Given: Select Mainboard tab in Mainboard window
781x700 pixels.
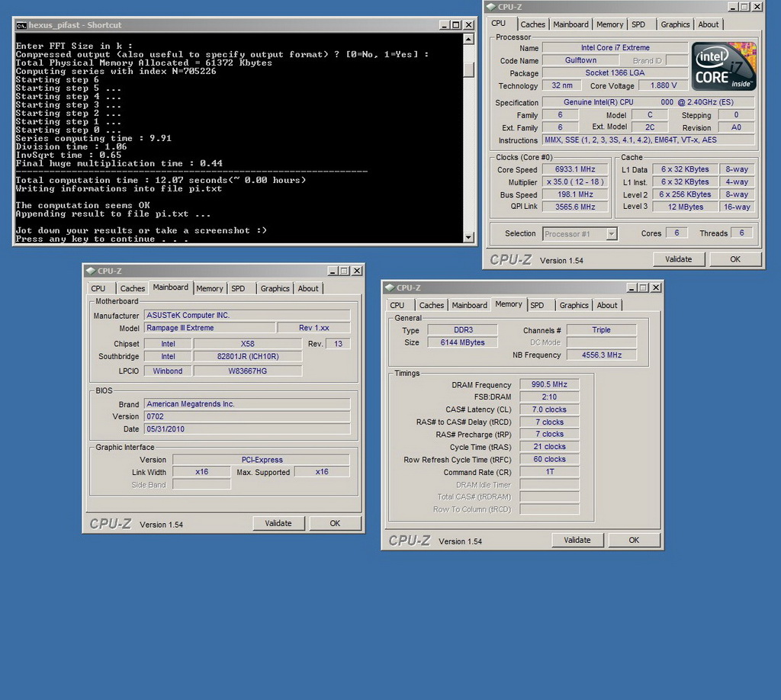Looking at the screenshot, I should tap(170, 287).
